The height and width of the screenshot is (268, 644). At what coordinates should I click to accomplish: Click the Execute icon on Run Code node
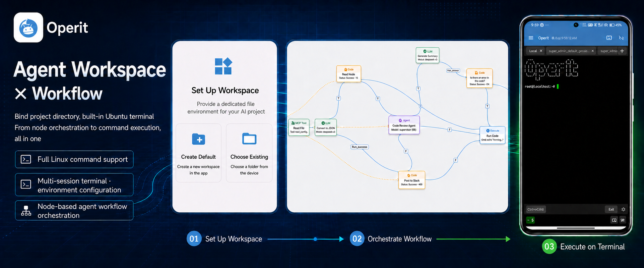[488, 131]
